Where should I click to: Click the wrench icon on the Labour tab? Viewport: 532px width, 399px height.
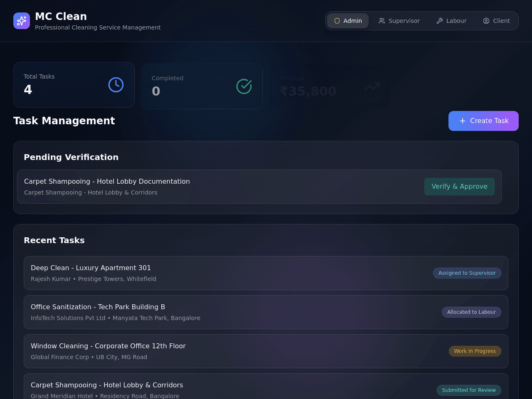[440, 21]
